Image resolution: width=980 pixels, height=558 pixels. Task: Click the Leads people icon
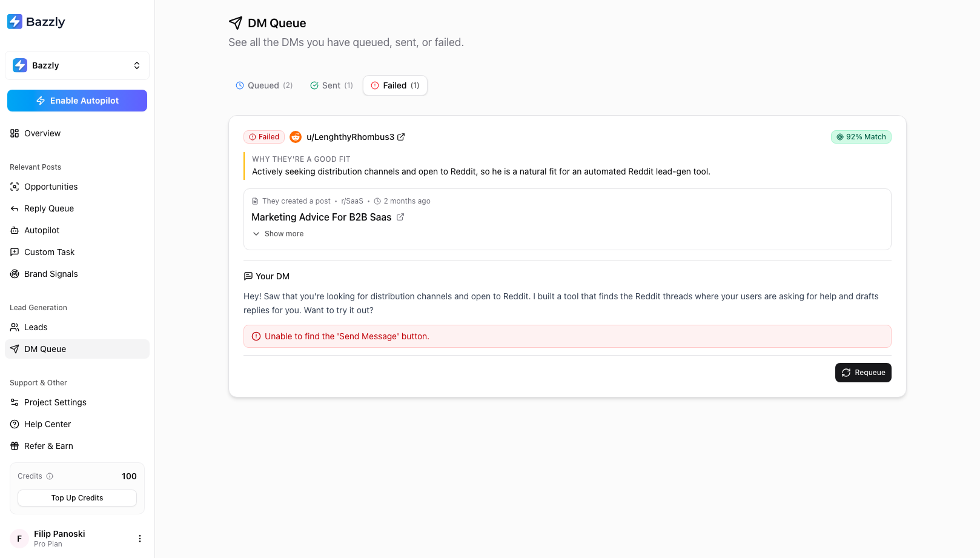click(15, 327)
